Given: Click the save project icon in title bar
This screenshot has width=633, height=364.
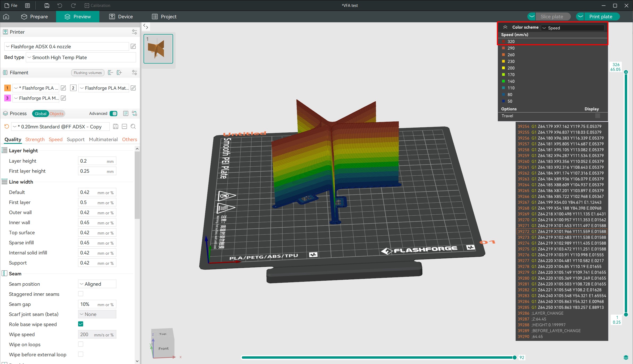Looking at the screenshot, I should click(47, 5).
